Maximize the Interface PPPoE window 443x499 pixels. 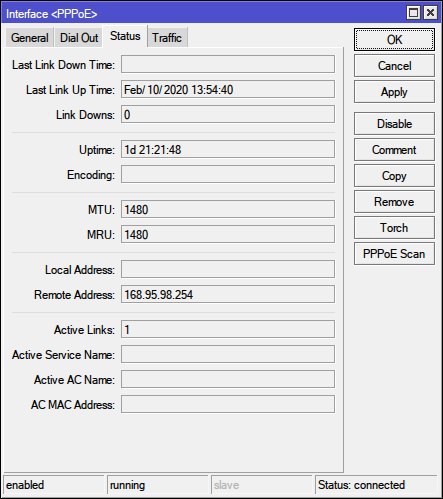[413, 13]
